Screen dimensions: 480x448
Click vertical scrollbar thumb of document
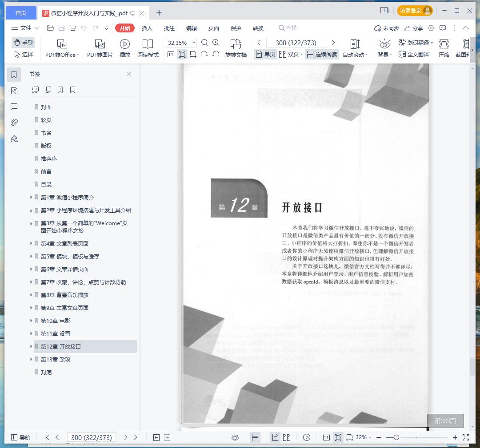(472, 366)
